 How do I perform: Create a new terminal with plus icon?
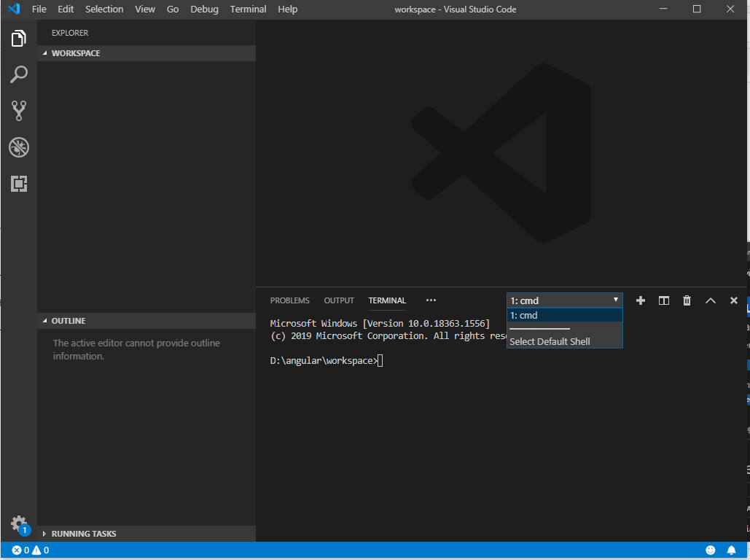pos(641,300)
